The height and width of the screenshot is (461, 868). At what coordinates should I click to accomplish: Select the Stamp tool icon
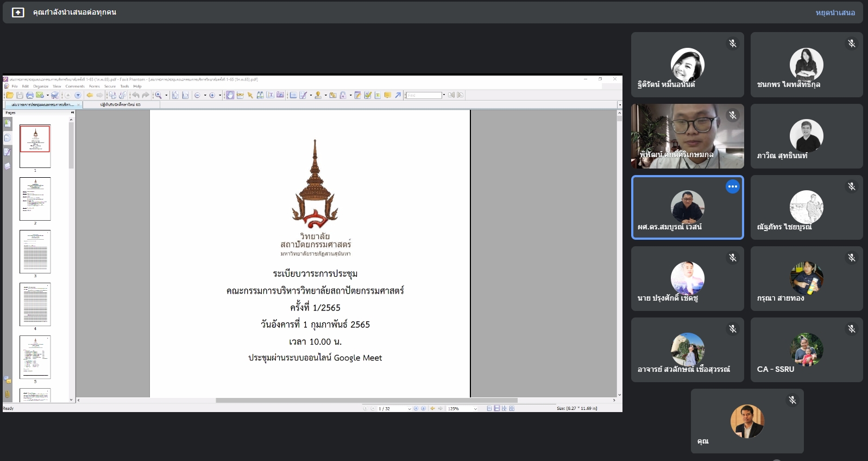(x=318, y=95)
